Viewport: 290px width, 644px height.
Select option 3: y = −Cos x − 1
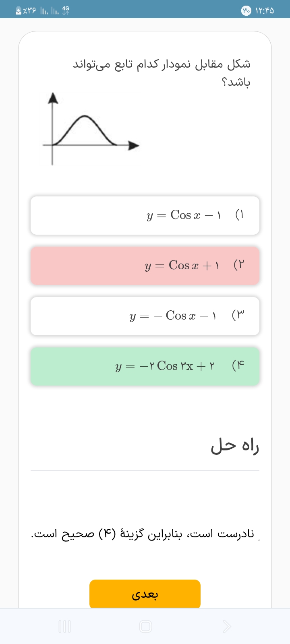tap(145, 316)
